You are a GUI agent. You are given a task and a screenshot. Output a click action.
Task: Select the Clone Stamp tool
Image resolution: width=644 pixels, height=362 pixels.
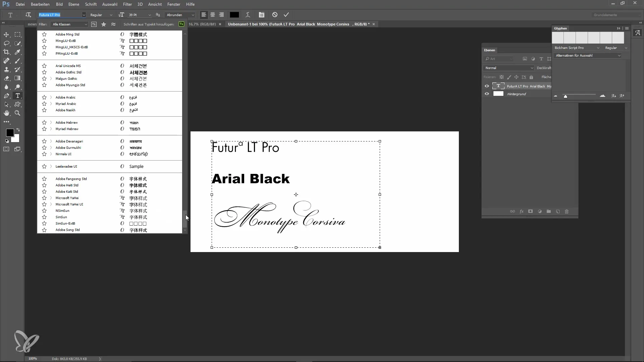pos(6,69)
